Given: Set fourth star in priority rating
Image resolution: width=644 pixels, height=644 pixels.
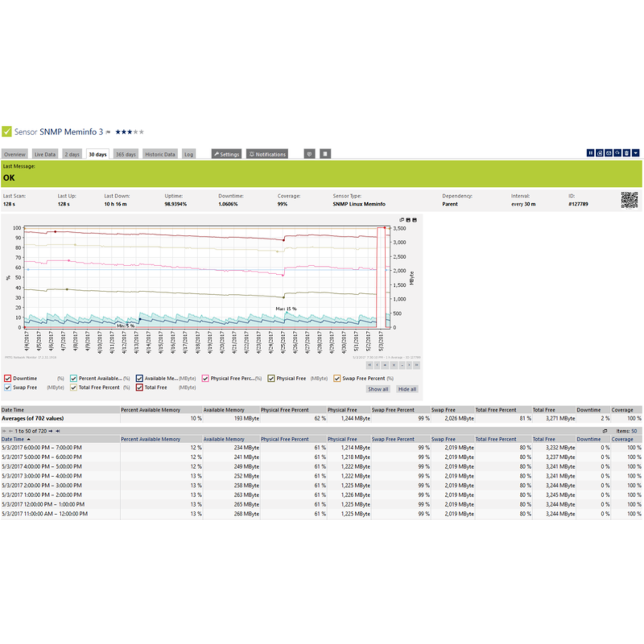Looking at the screenshot, I should click(135, 132).
